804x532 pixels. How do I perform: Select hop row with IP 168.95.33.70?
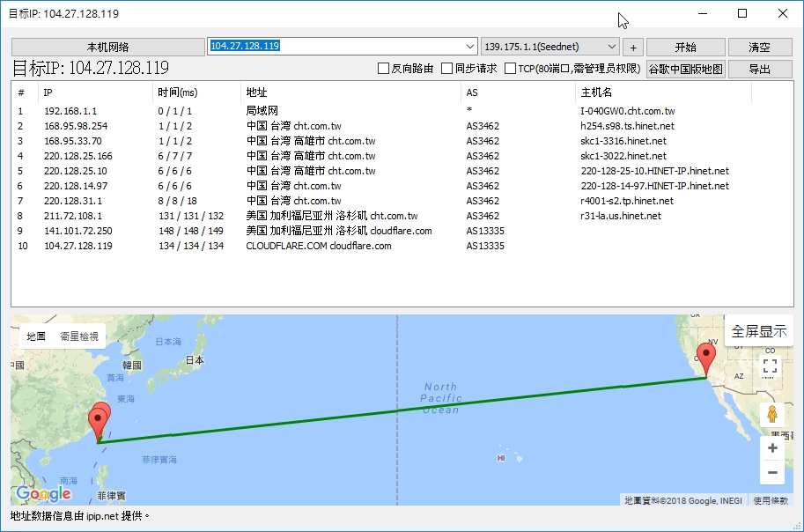point(402,141)
